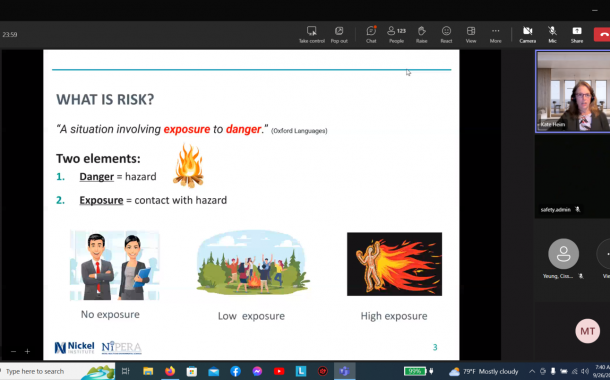Unmute the Mic

click(552, 34)
